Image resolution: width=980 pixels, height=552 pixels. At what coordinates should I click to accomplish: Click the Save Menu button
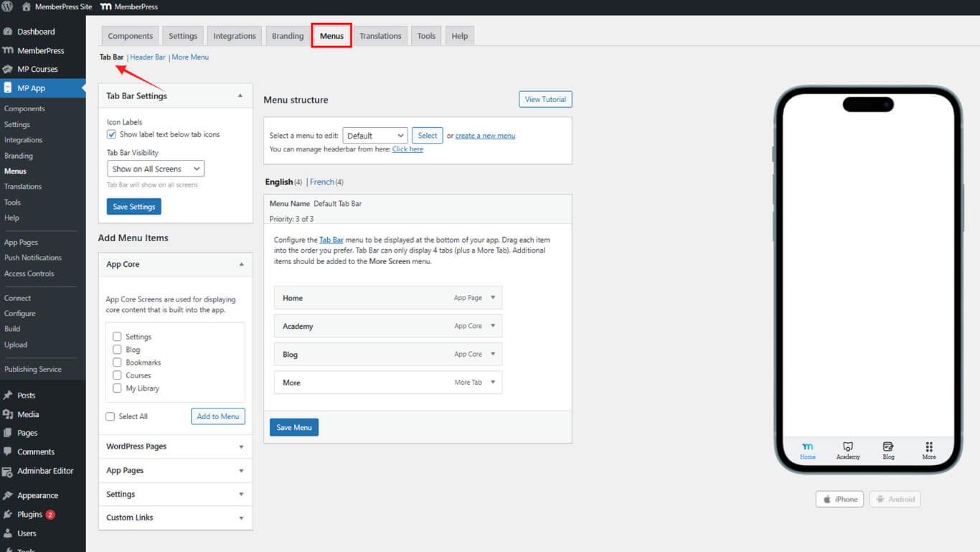coord(293,427)
